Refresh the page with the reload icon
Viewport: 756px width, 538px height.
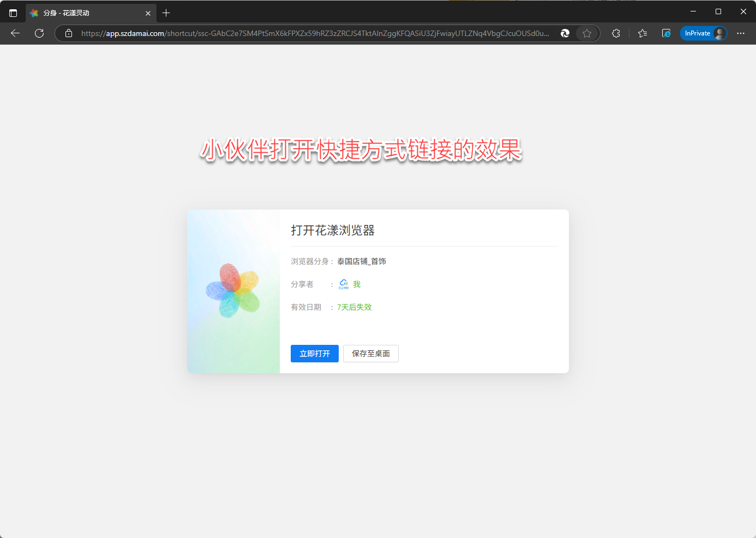click(x=39, y=33)
